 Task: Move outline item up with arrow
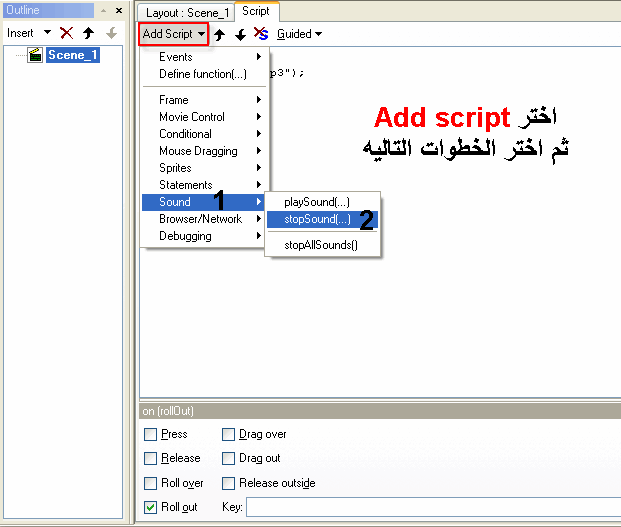tap(88, 33)
